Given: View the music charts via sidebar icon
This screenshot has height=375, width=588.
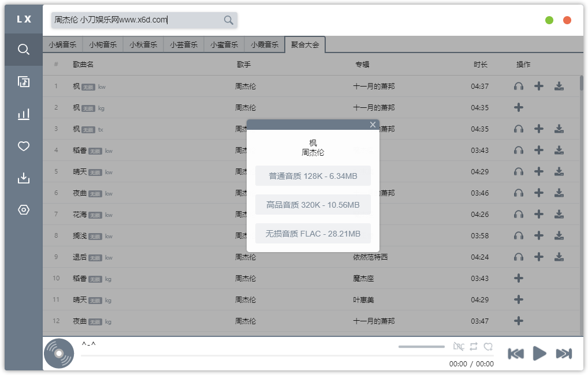Looking at the screenshot, I should pyautogui.click(x=23, y=114).
